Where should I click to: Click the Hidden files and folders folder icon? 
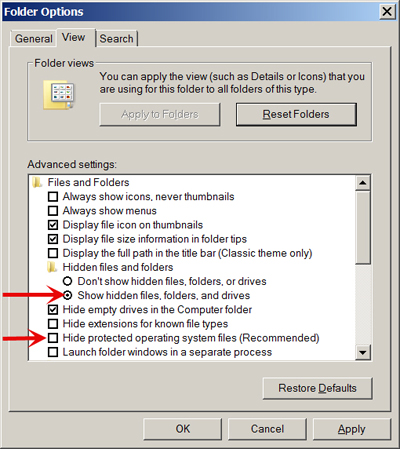click(52, 267)
